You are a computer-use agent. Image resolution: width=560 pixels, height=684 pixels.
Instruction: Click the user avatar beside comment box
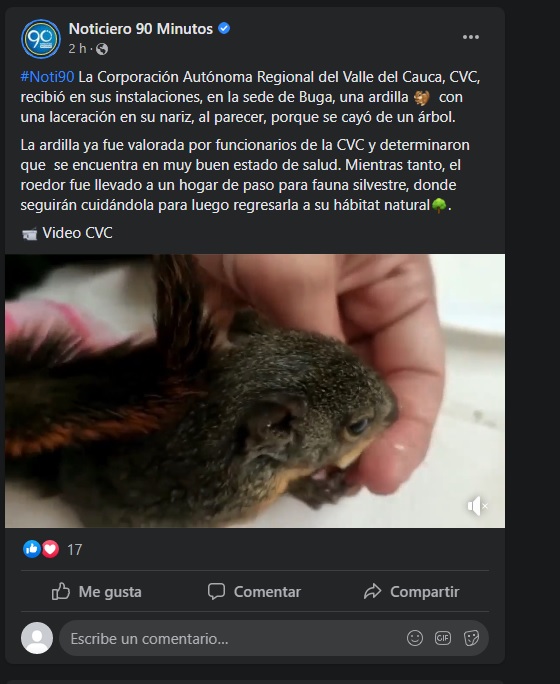37,638
